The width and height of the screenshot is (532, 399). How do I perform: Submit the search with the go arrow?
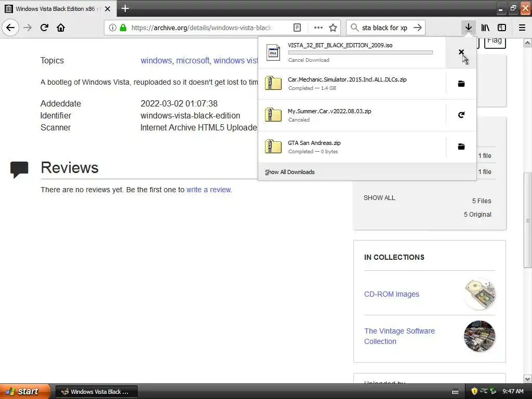pos(418,28)
